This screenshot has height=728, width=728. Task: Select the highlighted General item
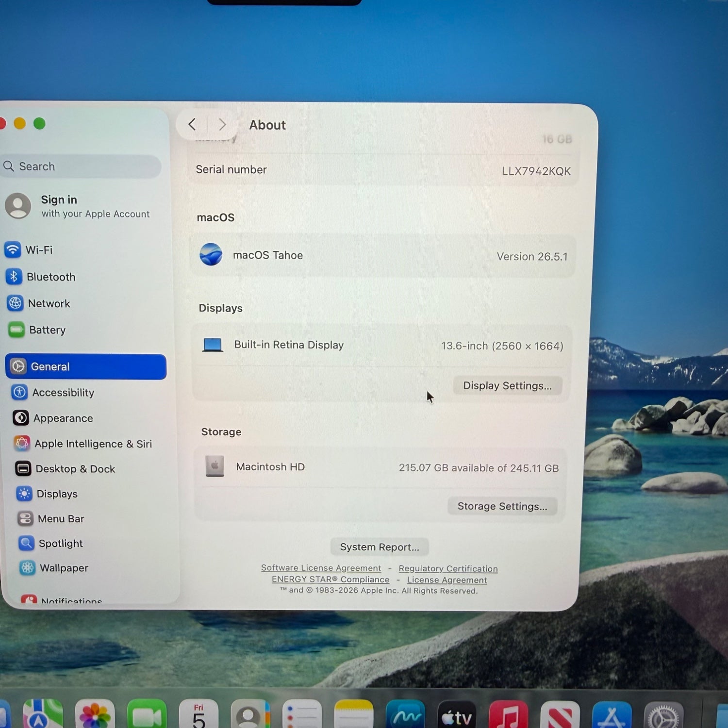[x=86, y=366]
